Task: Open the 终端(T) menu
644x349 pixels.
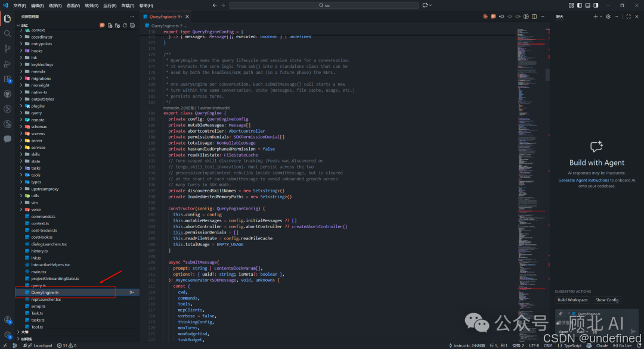Action: coord(128,6)
